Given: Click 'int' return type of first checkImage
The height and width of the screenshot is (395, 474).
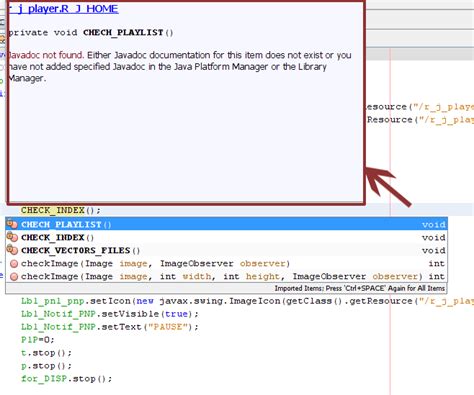Looking at the screenshot, I should (x=437, y=264).
